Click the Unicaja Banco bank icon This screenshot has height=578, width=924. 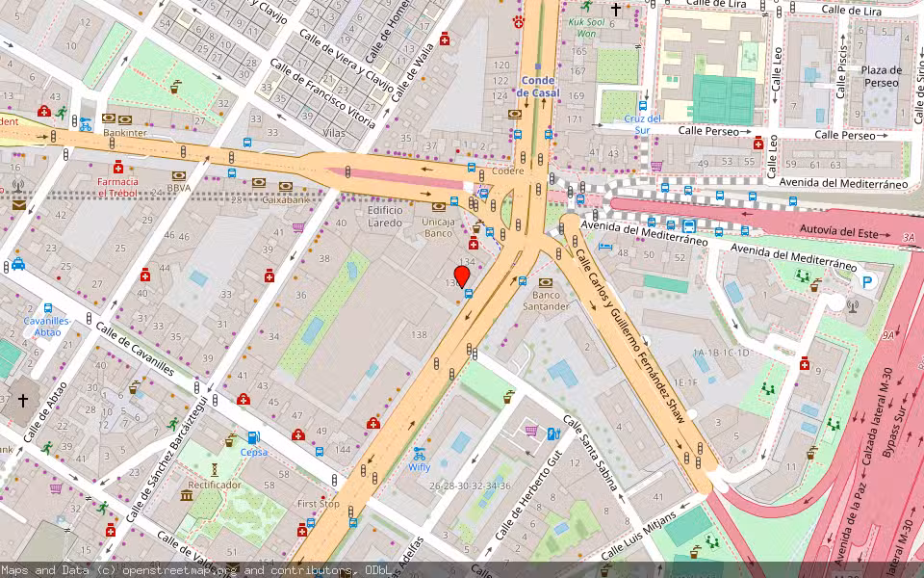pos(439,207)
